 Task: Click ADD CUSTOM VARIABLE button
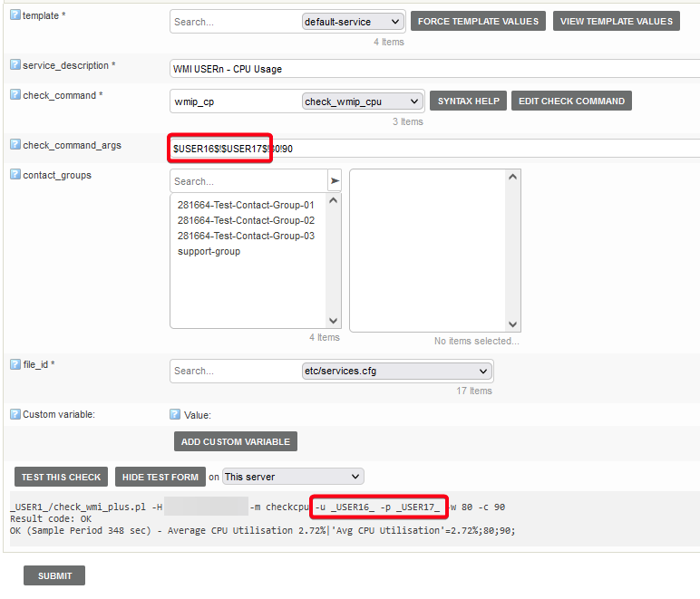tap(235, 441)
